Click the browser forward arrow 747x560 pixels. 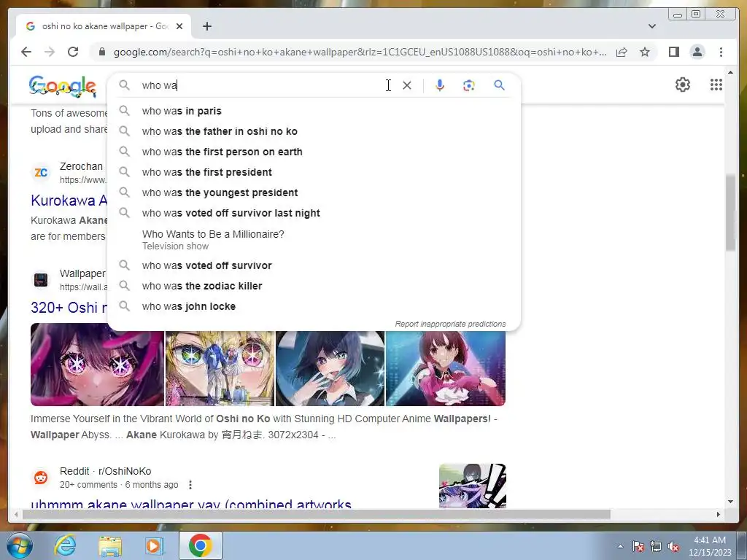[50, 52]
